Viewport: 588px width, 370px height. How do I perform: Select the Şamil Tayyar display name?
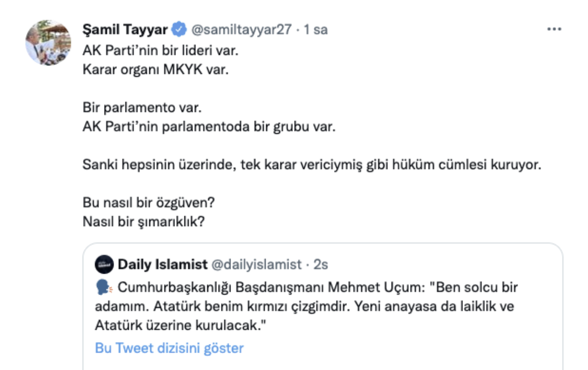(126, 28)
